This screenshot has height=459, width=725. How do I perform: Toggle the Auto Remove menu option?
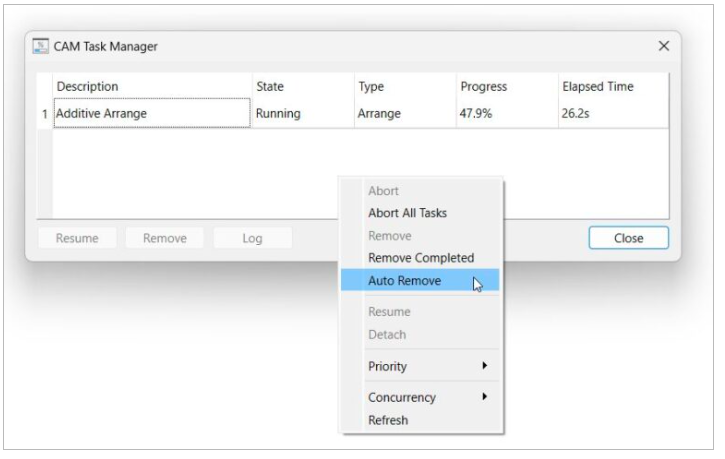(420, 281)
